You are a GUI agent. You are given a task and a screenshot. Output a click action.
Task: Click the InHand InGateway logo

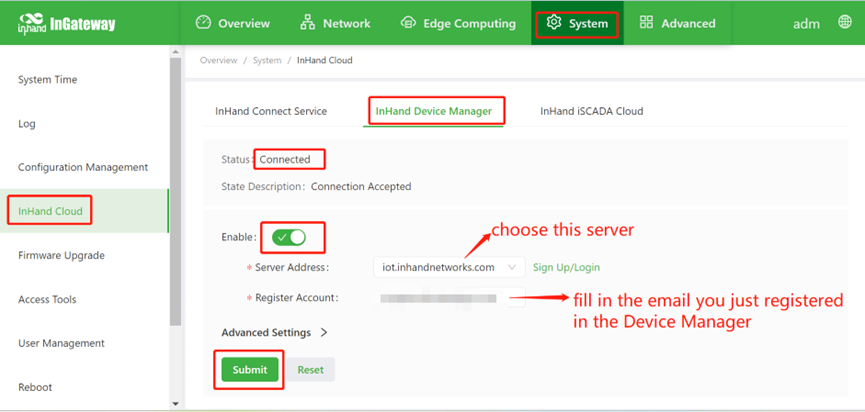tap(66, 24)
